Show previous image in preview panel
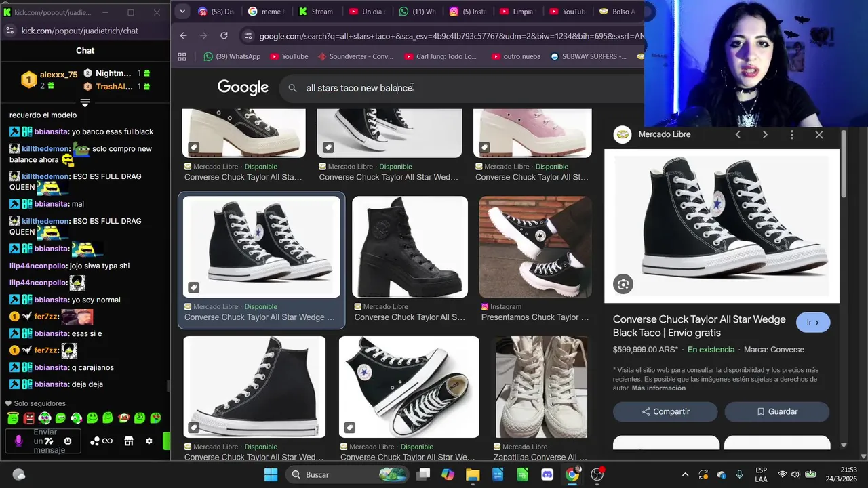The width and height of the screenshot is (868, 488). tap(738, 134)
